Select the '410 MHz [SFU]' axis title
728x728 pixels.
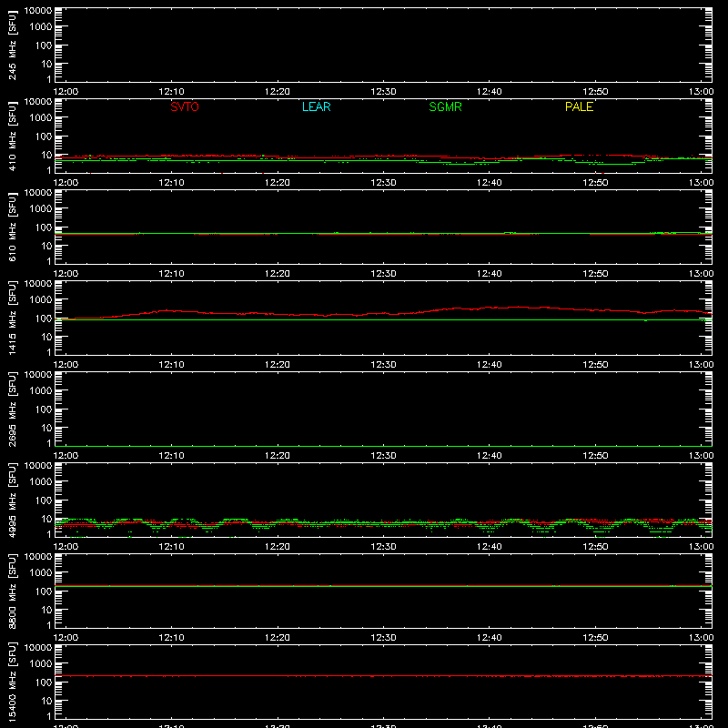(13, 136)
